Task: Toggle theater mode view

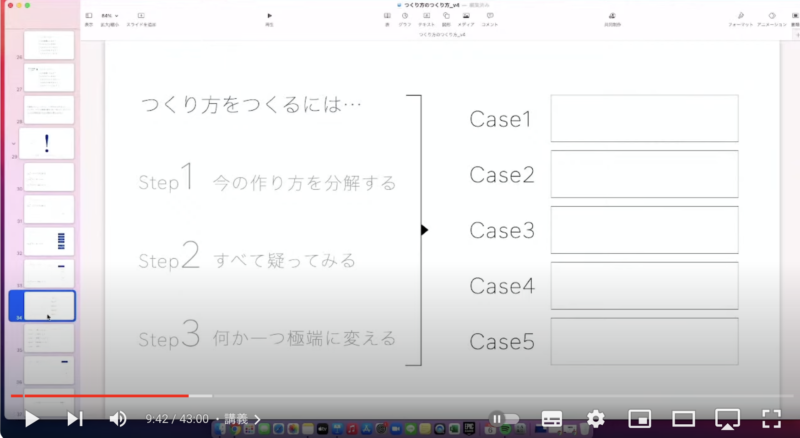Action: pyautogui.click(x=684, y=419)
